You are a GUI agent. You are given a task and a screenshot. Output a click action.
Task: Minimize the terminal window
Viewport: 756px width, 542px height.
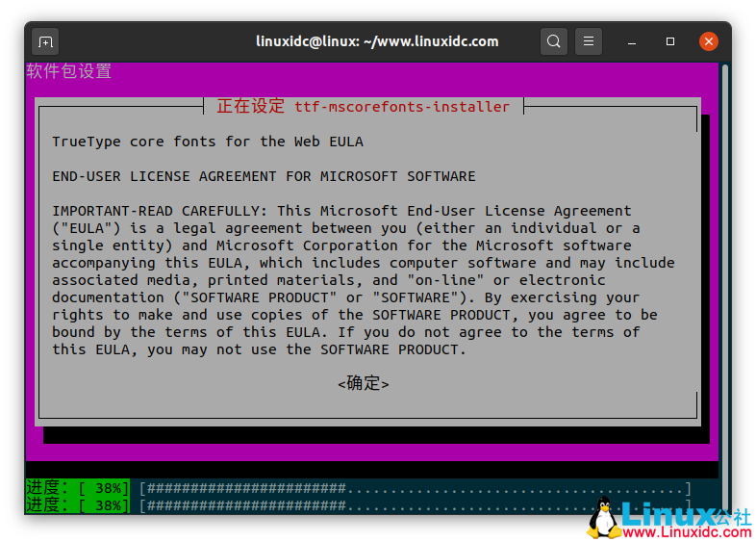coord(632,42)
